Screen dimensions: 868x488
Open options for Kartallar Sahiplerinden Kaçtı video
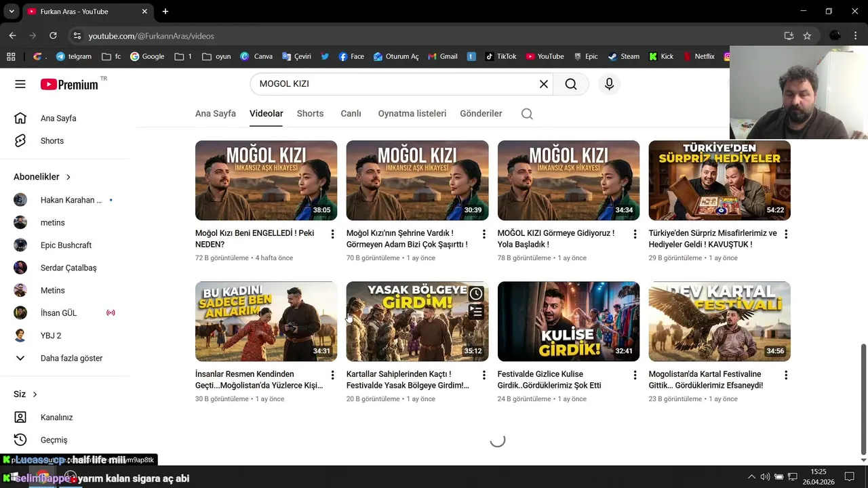[x=484, y=375]
